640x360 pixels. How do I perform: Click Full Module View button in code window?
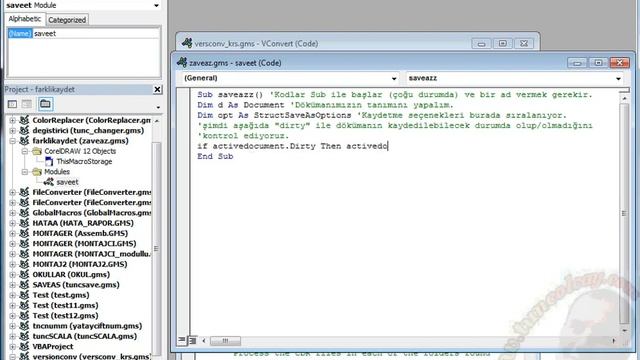tap(192, 340)
